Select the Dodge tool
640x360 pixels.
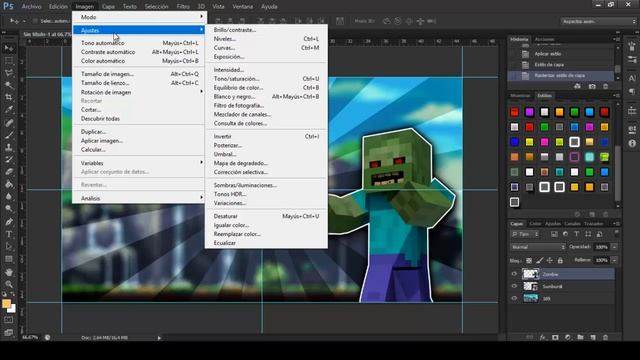coord(9,209)
